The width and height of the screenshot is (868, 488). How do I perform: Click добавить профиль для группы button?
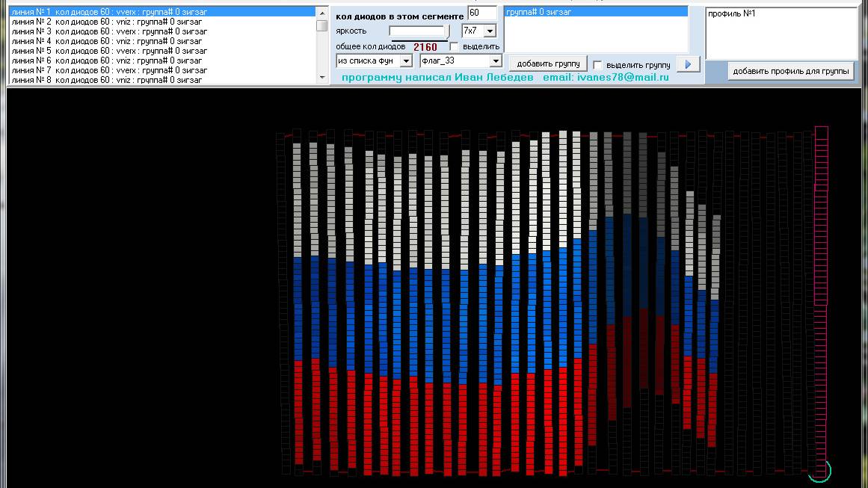coord(790,71)
